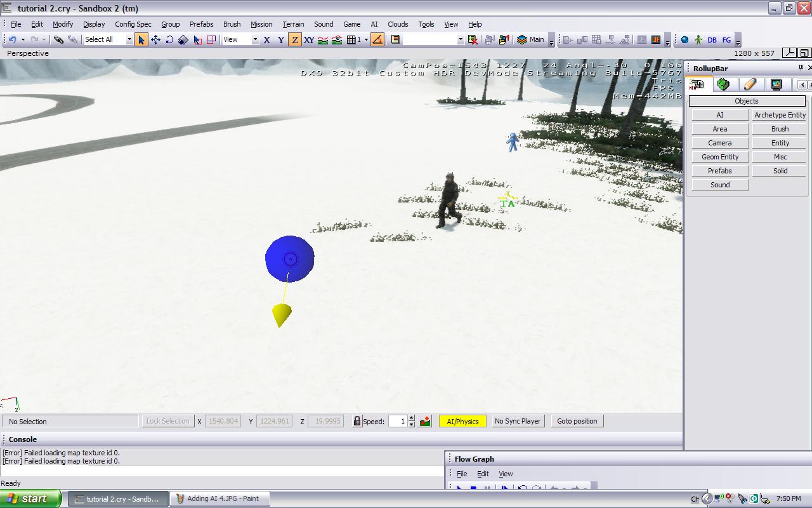Select the terrain selection tool icon

[x=197, y=39]
